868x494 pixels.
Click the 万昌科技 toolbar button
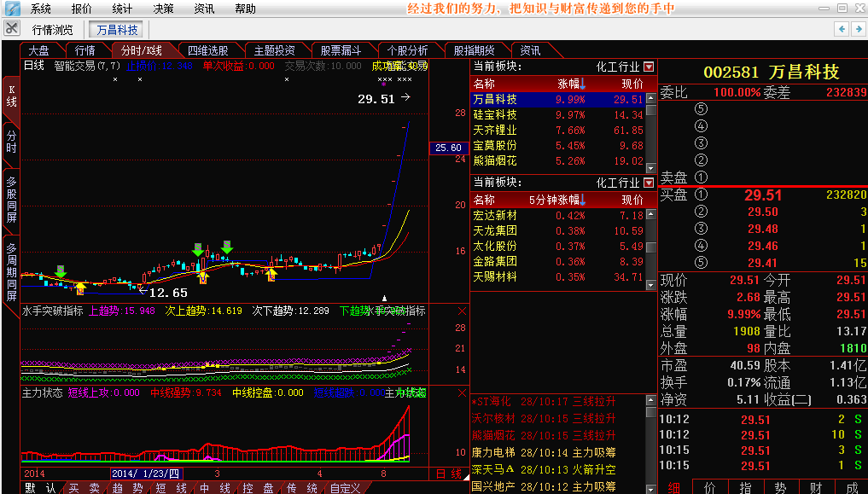point(117,30)
